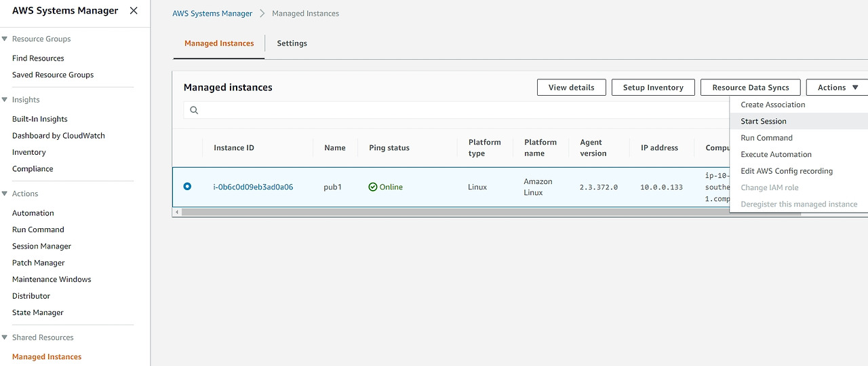The image size is (868, 366).
Task: Click the Setup Inventory button
Action: point(653,88)
